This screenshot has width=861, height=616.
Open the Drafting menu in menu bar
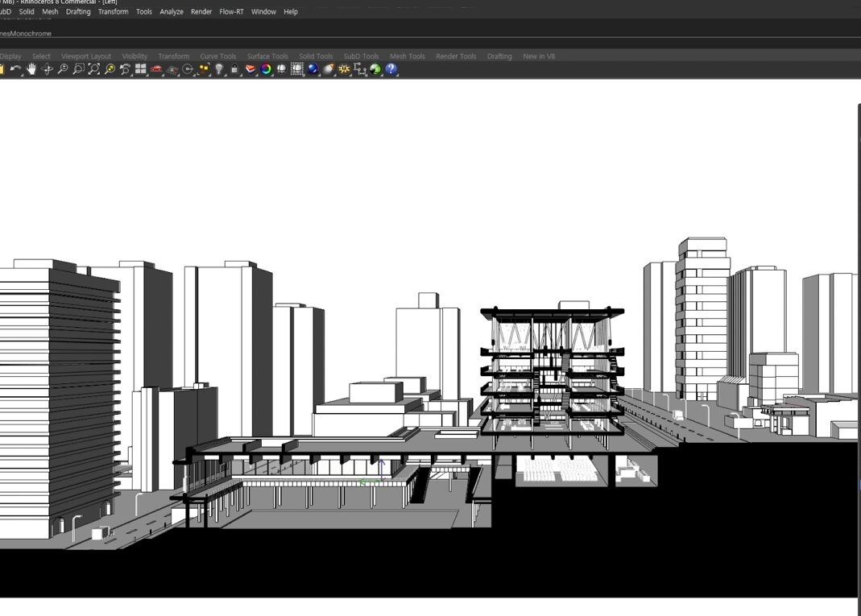coord(78,11)
